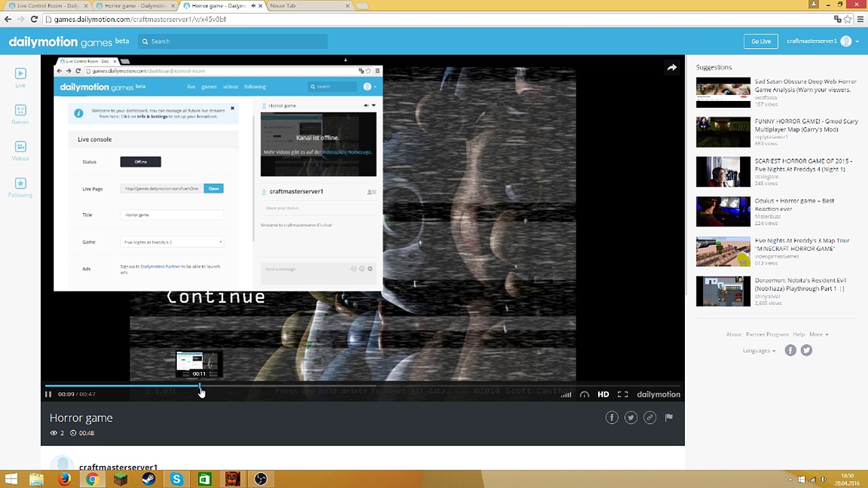
Task: Toggle HD quality in the player
Action: [603, 394]
